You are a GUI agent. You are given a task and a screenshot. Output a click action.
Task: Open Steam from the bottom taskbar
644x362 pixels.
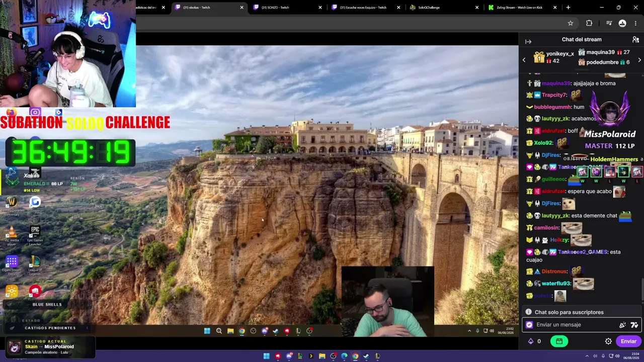tap(366, 356)
